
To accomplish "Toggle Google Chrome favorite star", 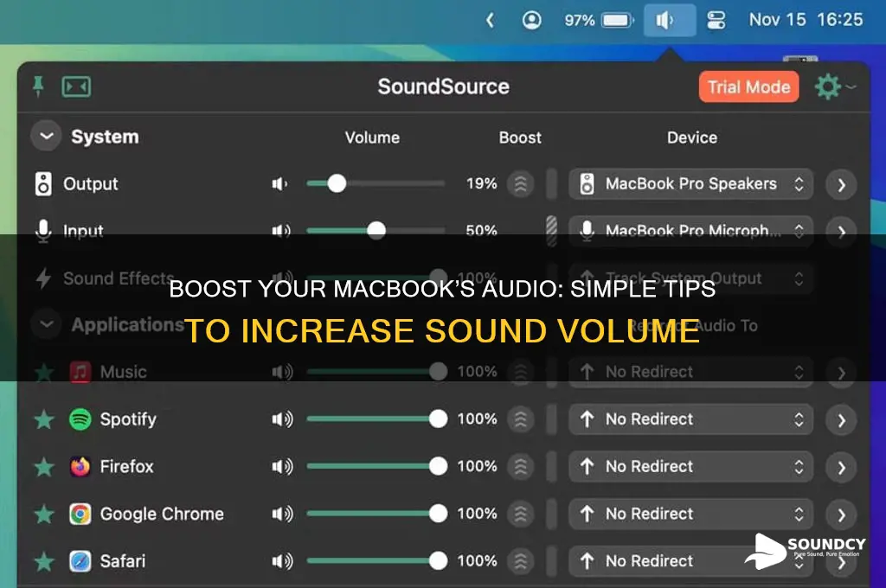I will [x=44, y=514].
